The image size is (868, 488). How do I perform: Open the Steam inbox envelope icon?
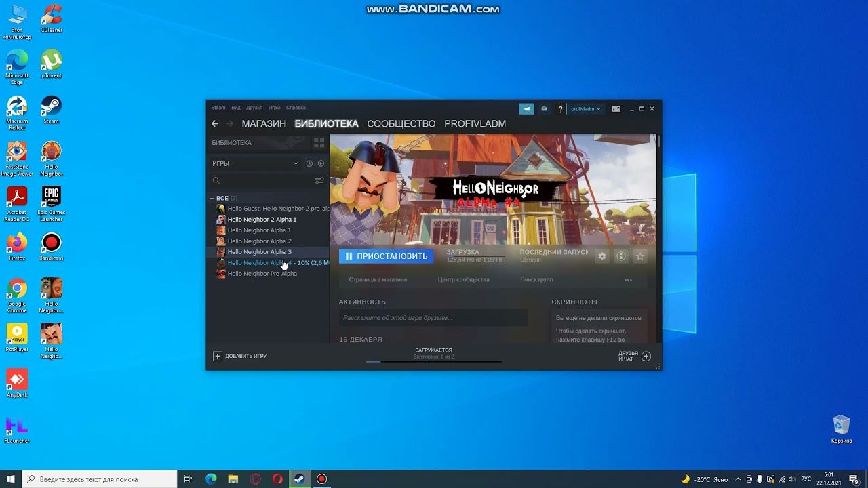click(544, 108)
